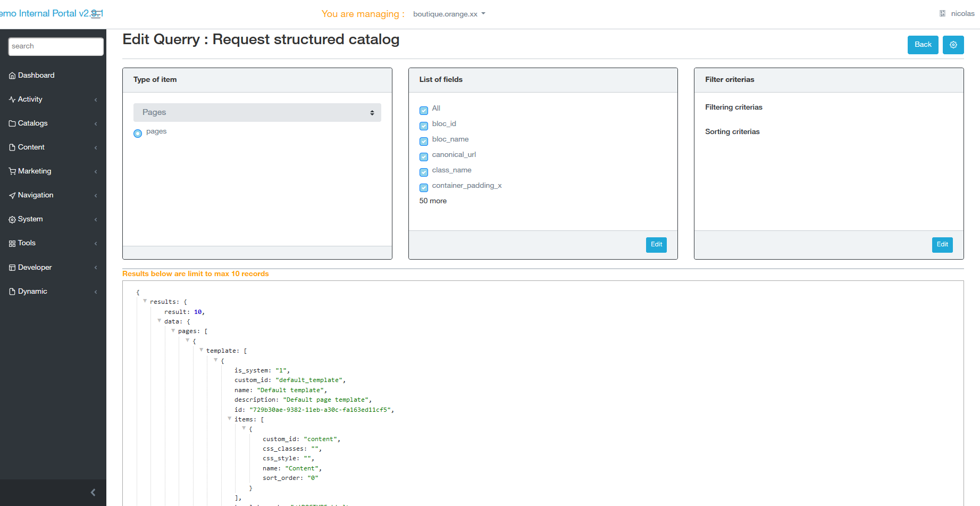Open the Marketing menu item
Viewport: 980px width, 506px height.
(x=53, y=171)
